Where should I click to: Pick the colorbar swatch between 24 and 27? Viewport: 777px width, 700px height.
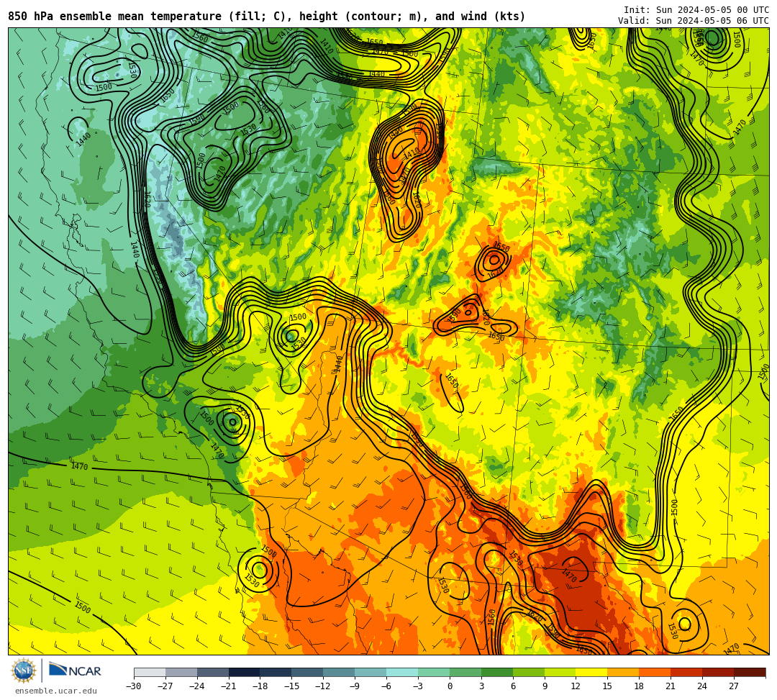coord(719,672)
